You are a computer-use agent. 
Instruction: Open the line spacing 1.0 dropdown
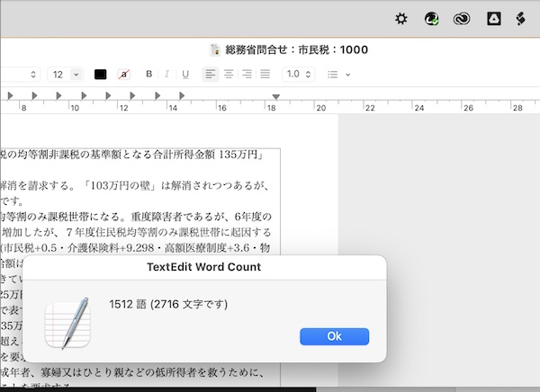(x=298, y=74)
